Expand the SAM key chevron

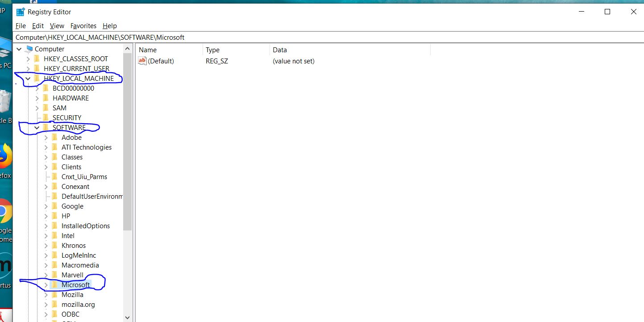click(37, 108)
